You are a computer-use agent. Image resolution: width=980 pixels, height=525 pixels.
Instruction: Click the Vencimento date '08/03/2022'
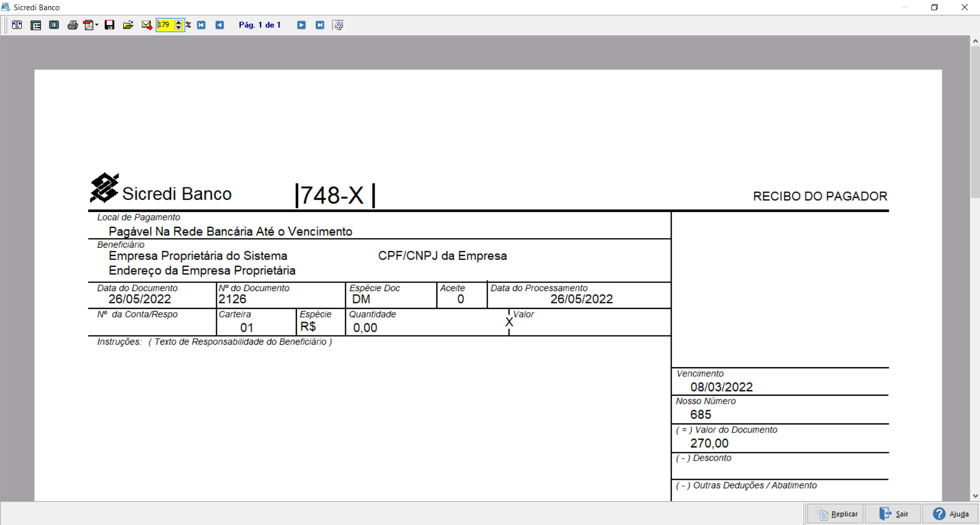tap(721, 387)
